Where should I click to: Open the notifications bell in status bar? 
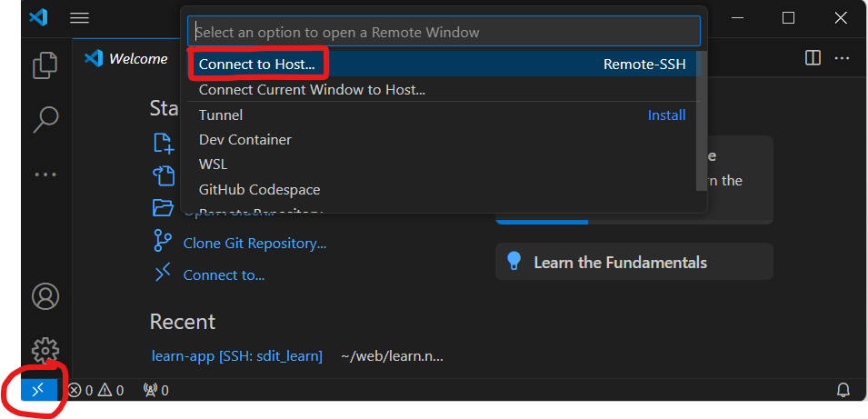click(843, 390)
